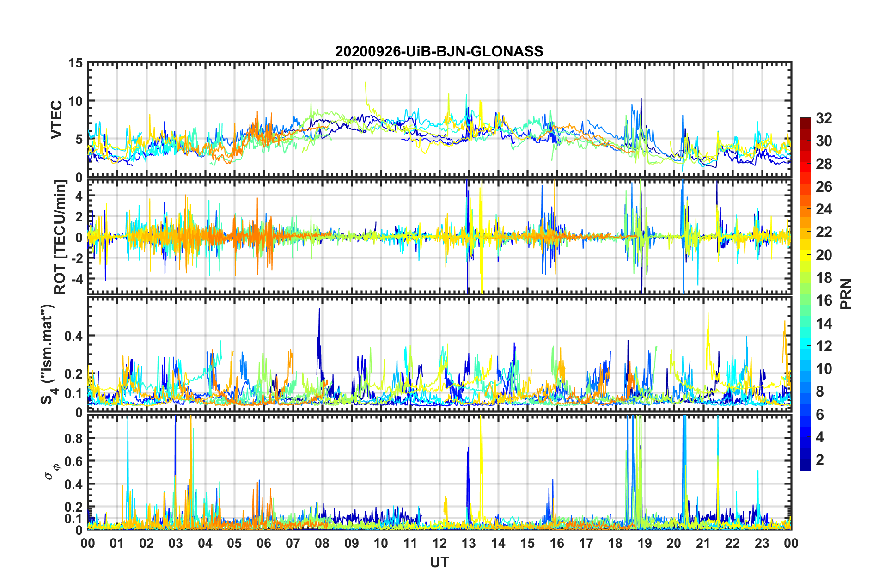
Task: Select the ROT [TECU/min] axis label
Action: (x=60, y=237)
